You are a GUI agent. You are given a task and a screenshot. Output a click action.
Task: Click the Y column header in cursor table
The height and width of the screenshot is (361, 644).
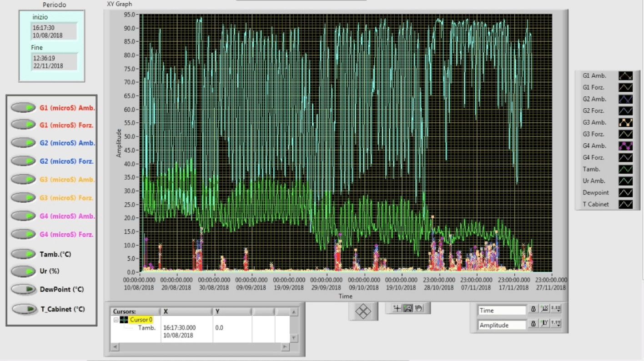(x=232, y=311)
